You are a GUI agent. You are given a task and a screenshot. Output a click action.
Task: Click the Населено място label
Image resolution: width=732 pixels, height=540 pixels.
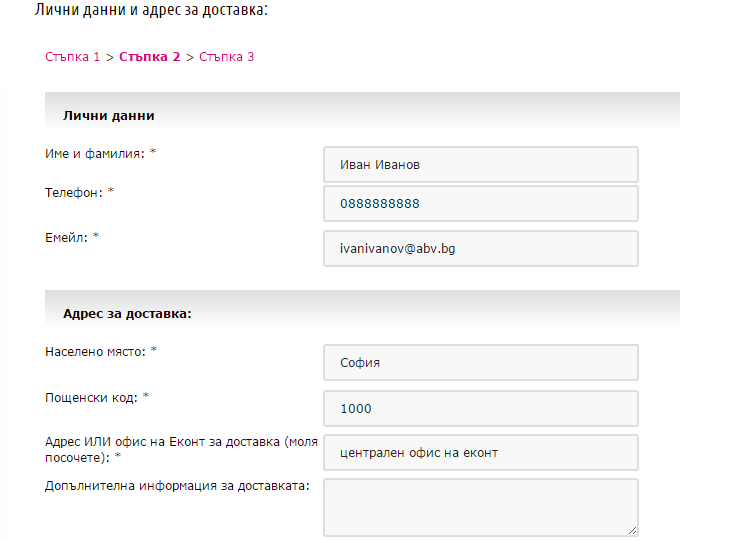click(101, 351)
